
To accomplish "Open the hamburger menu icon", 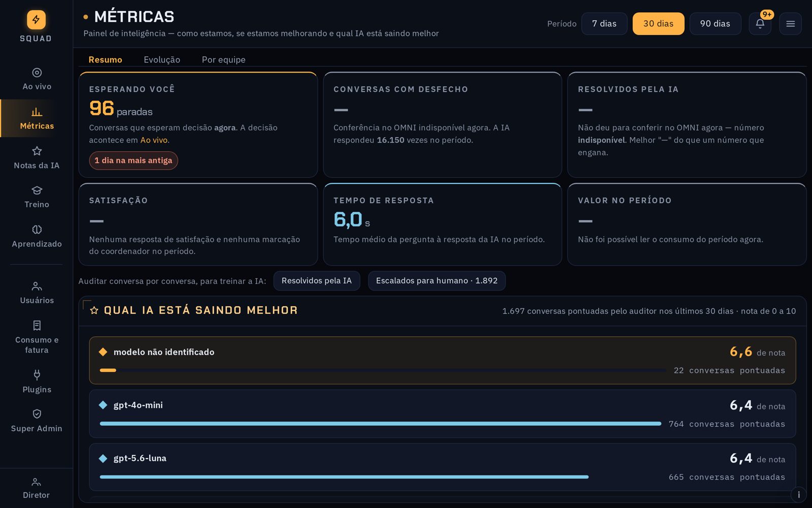I will (790, 23).
